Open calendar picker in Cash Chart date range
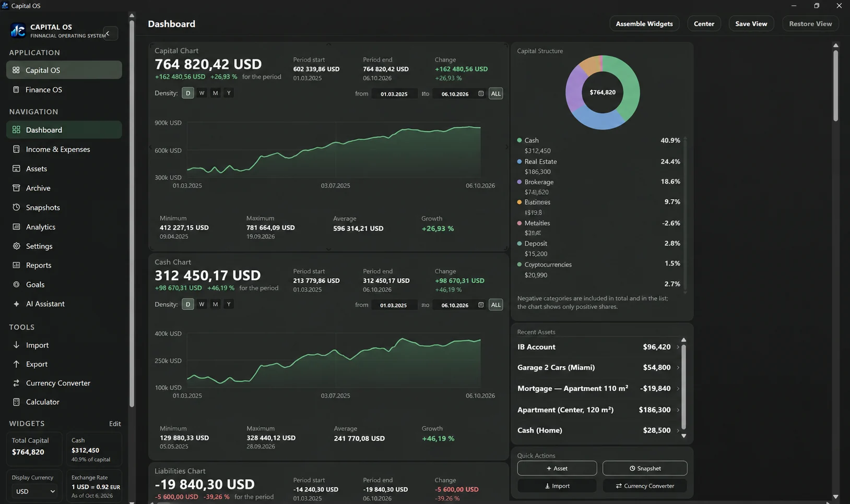The width and height of the screenshot is (850, 504). [481, 305]
